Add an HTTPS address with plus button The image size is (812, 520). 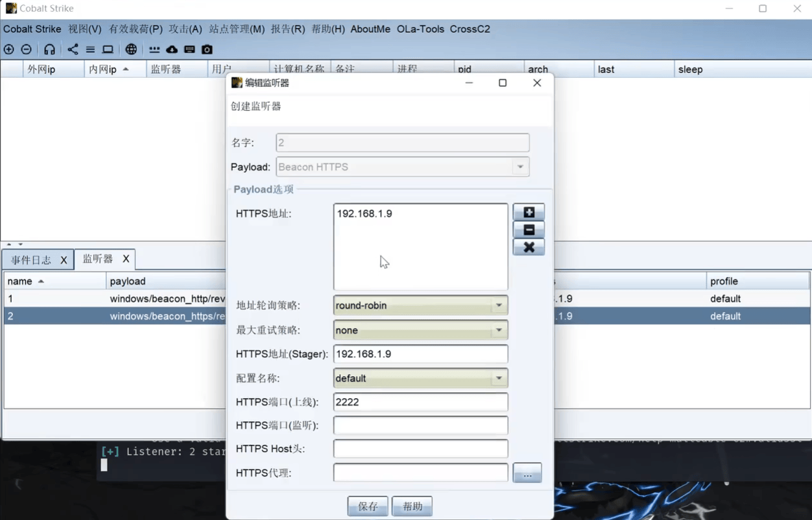click(529, 212)
